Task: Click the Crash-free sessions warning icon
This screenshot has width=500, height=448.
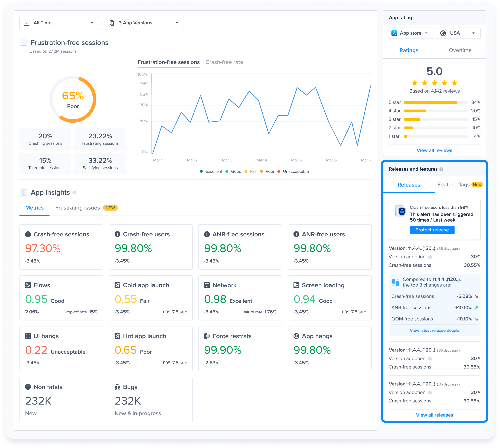Action: click(x=28, y=234)
